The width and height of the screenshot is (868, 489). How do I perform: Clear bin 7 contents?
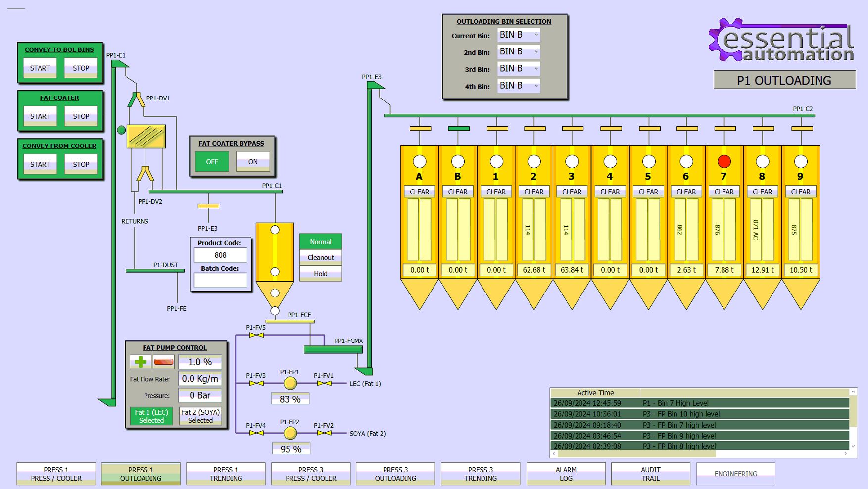pos(724,192)
